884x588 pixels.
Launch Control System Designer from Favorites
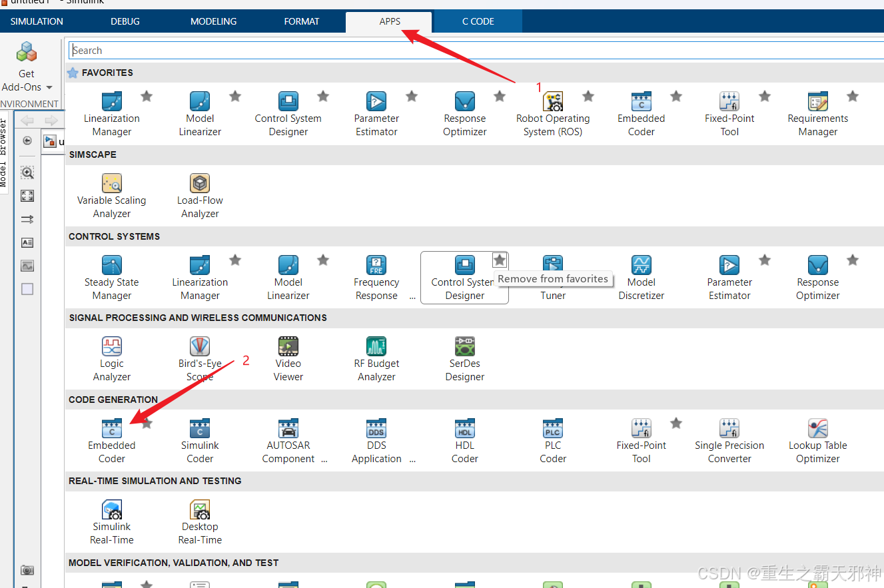click(288, 114)
